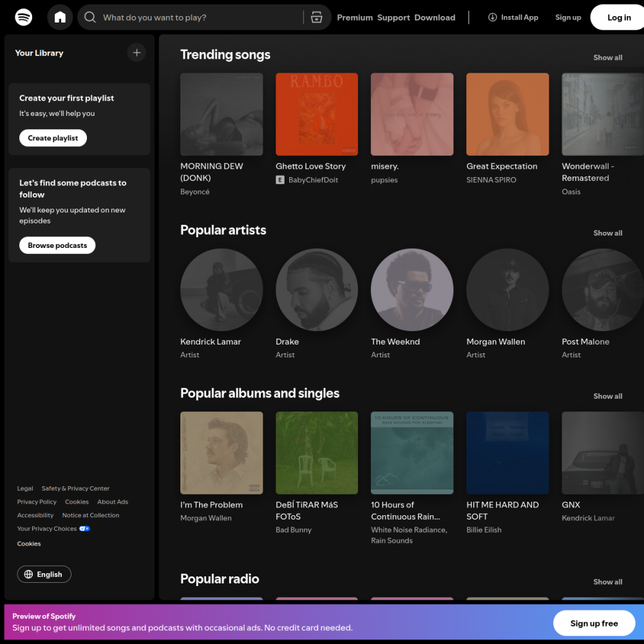
Task: Open the misery. song cover
Action: (412, 114)
